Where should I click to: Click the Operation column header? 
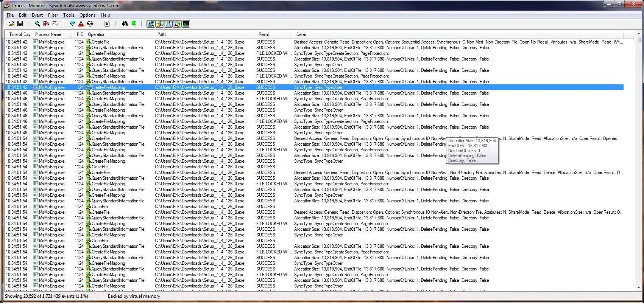click(x=120, y=34)
